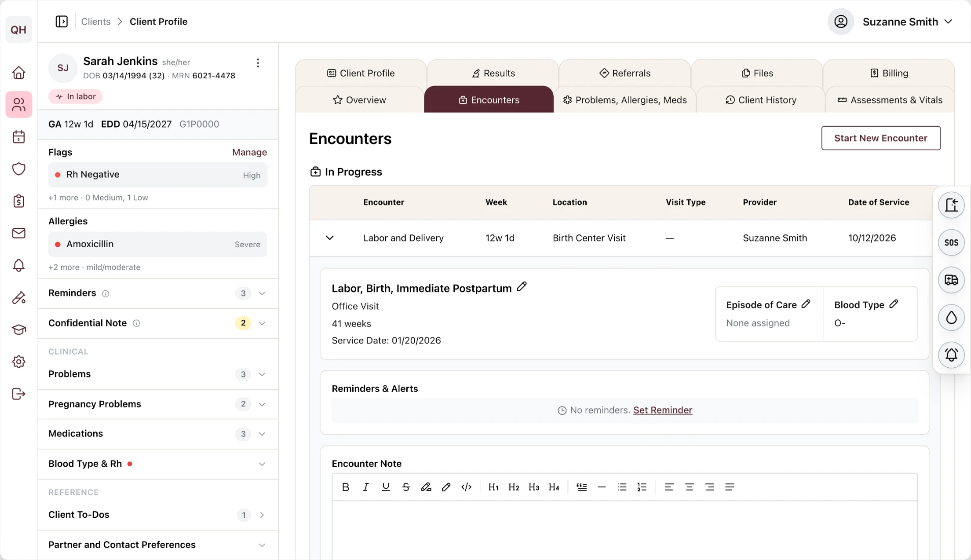Expand the Confidential Note section
Screen dimensions: 971x560
pos(262,323)
